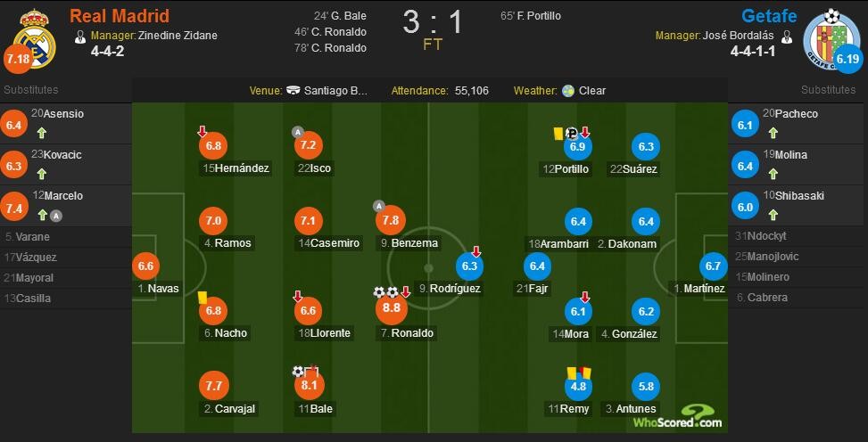This screenshot has width=868, height=442.
Task: Click Asensio's 6.4 substitute rating
Action: [13, 124]
